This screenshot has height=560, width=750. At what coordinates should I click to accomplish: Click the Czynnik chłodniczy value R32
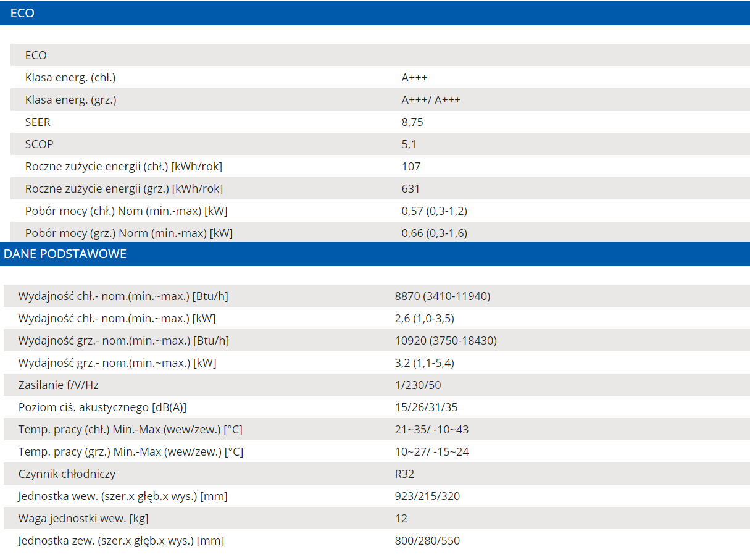coord(404,474)
